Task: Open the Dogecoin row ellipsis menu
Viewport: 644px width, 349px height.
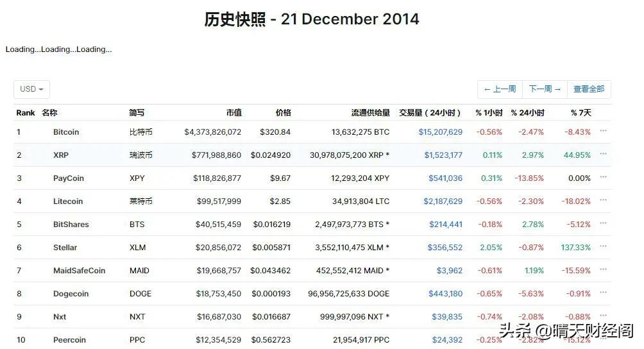Action: click(603, 293)
